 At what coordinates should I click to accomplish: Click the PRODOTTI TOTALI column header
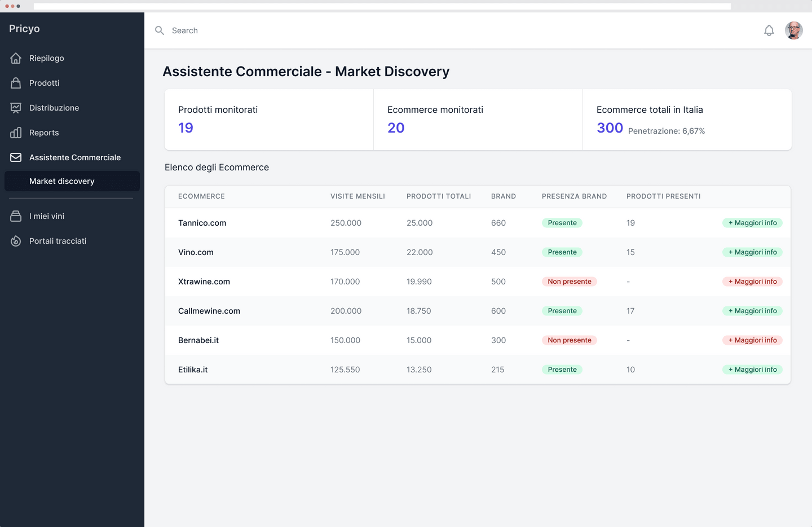coord(439,196)
